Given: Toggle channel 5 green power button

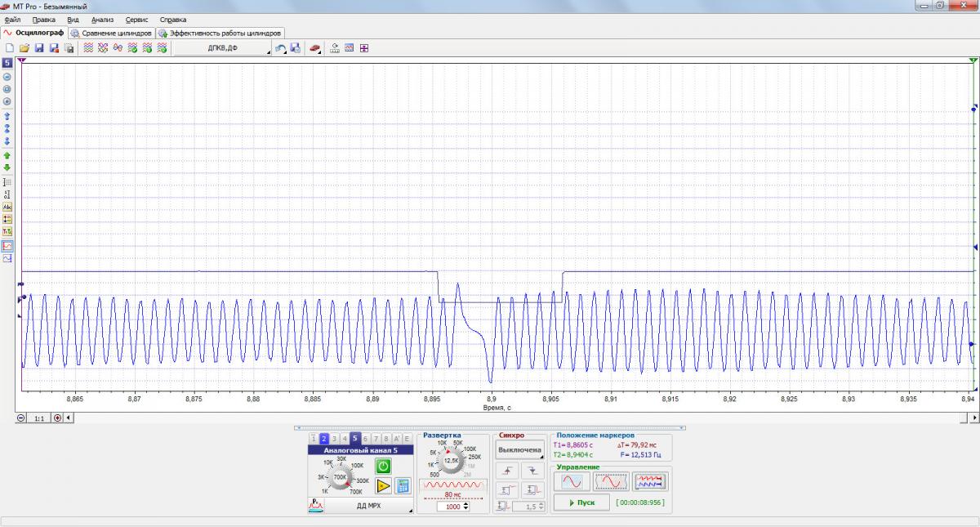Looking at the screenshot, I should tap(383, 466).
